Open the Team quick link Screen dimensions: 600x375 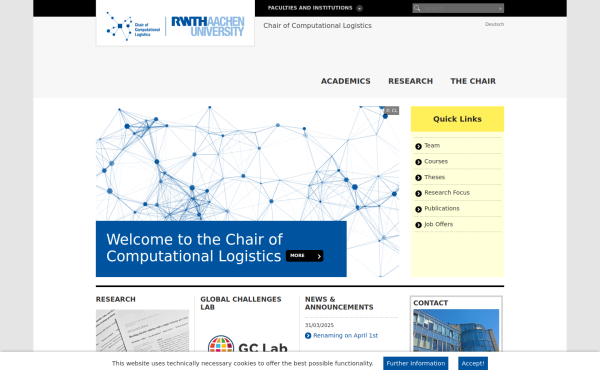(x=432, y=145)
